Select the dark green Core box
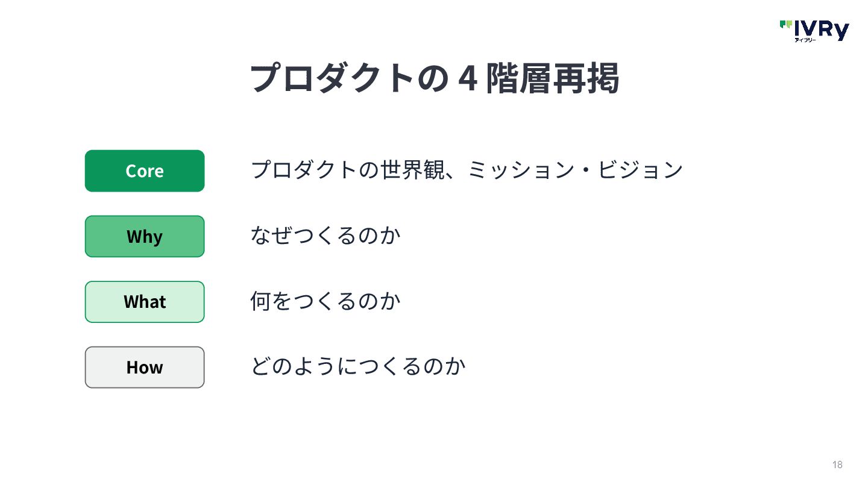868x488 pixels. 145,171
